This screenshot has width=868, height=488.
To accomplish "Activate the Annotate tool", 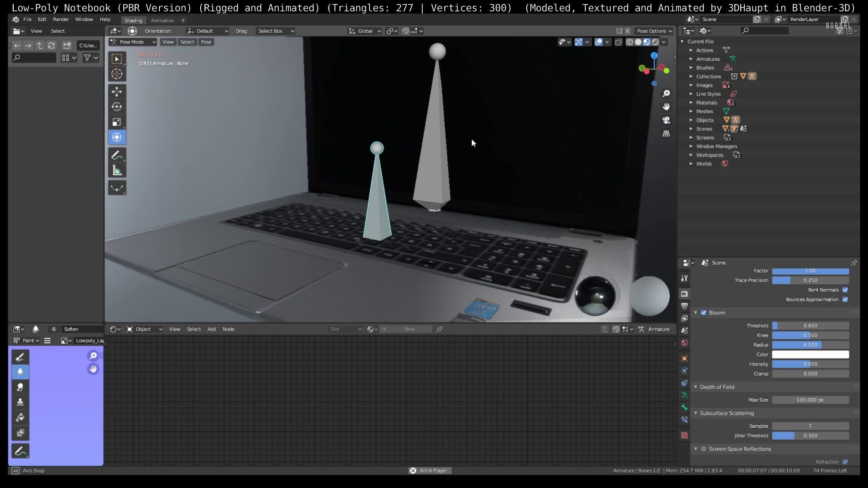I will (x=117, y=155).
